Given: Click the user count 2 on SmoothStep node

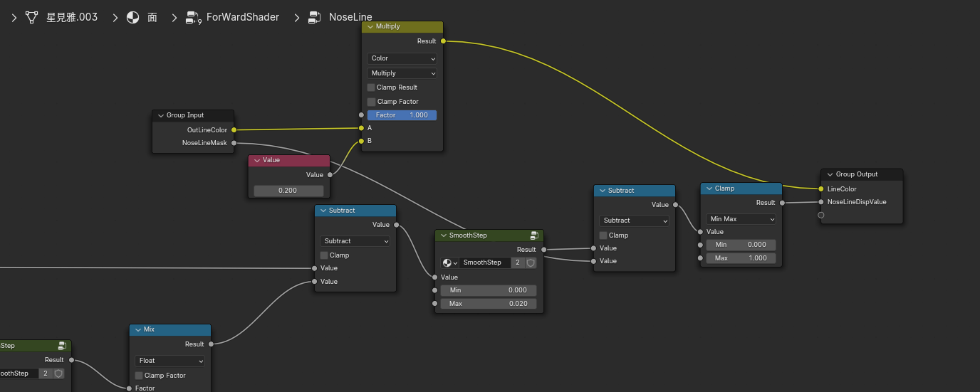Looking at the screenshot, I should pos(518,263).
